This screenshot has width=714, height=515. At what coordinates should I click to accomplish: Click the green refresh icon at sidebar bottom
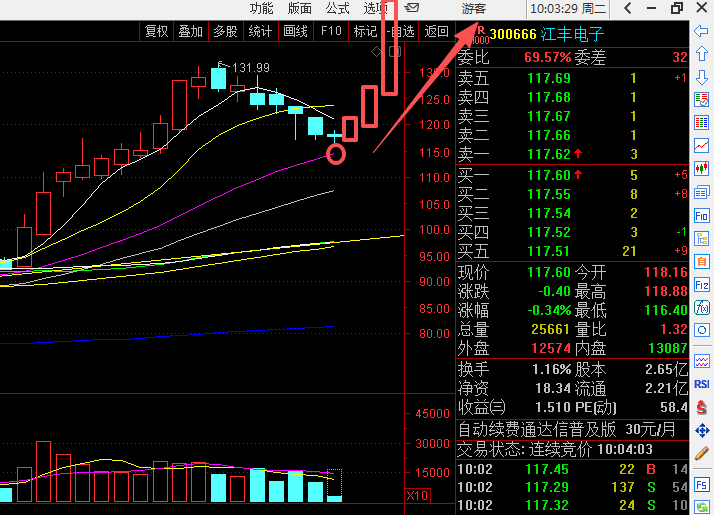tap(701, 506)
